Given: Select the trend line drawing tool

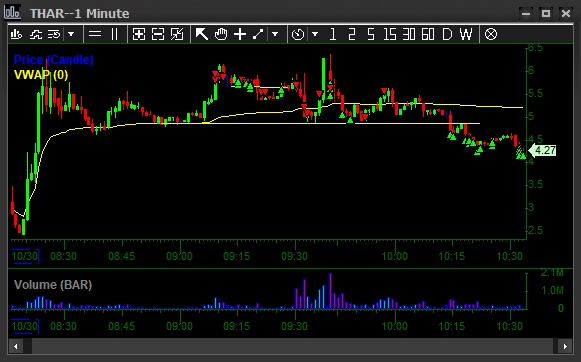Looking at the screenshot, I should coord(258,34).
